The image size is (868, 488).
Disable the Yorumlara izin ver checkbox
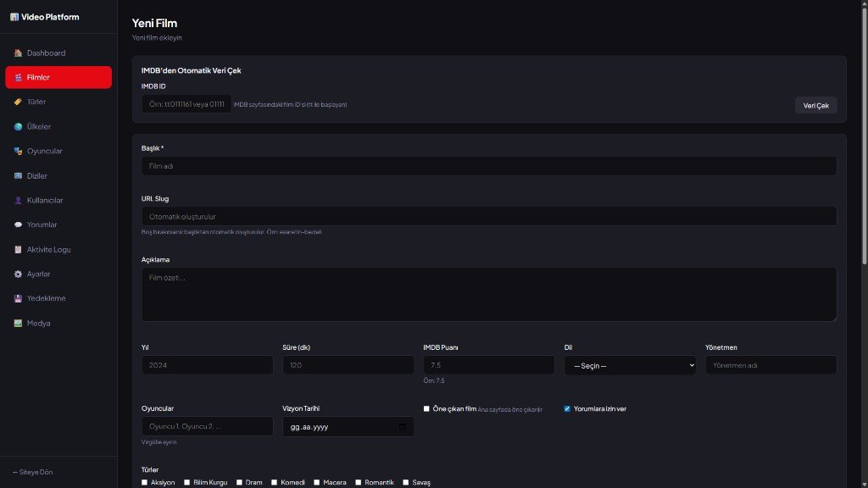(x=566, y=408)
